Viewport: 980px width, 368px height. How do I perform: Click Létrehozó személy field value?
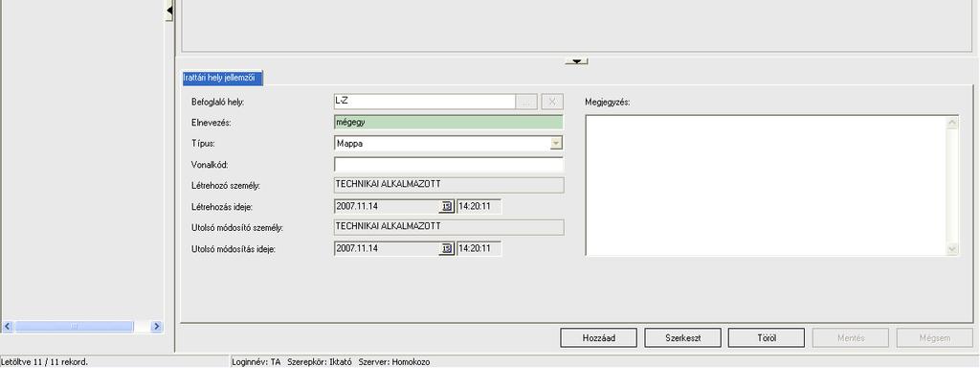pos(449,185)
